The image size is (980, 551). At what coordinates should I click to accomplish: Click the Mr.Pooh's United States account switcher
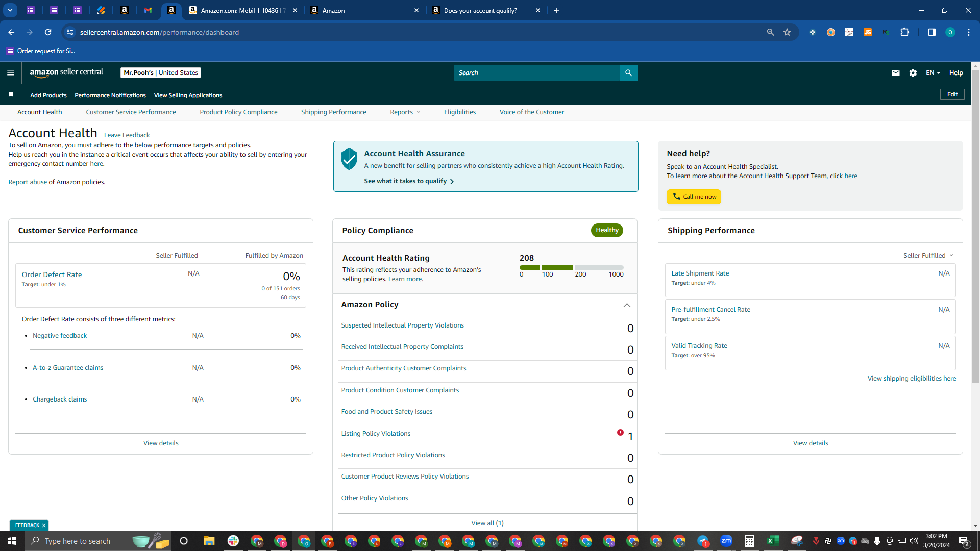click(161, 73)
